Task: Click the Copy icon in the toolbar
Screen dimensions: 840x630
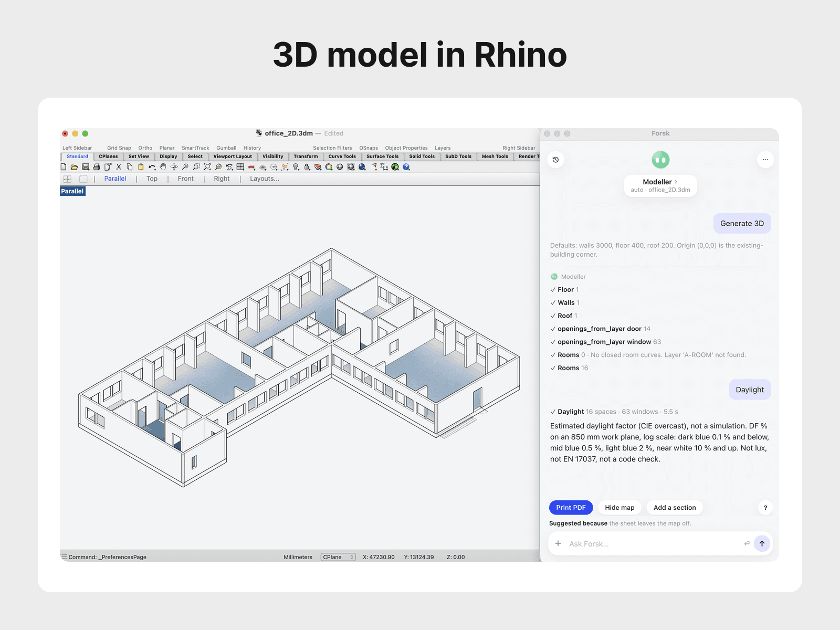Action: [x=130, y=167]
